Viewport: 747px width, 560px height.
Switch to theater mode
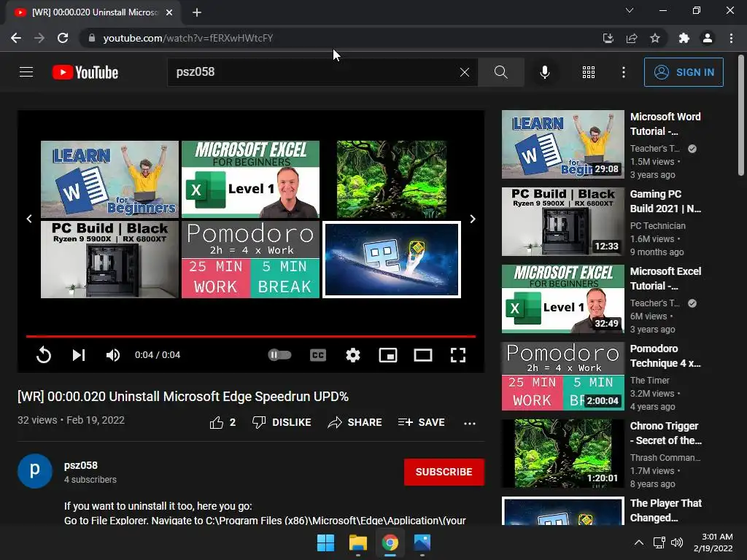click(423, 355)
